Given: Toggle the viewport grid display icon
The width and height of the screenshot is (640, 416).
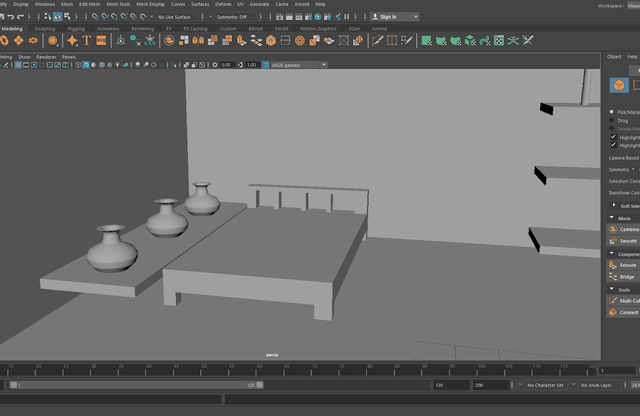Looking at the screenshot, I should tap(18, 65).
